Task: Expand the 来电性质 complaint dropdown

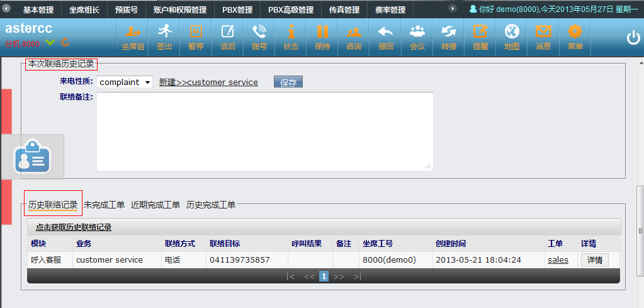Action: pyautogui.click(x=125, y=82)
